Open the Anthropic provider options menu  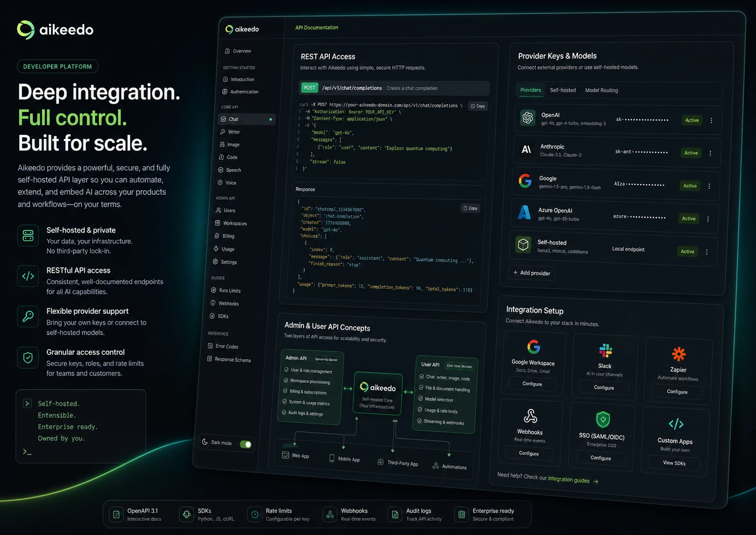[x=710, y=153]
